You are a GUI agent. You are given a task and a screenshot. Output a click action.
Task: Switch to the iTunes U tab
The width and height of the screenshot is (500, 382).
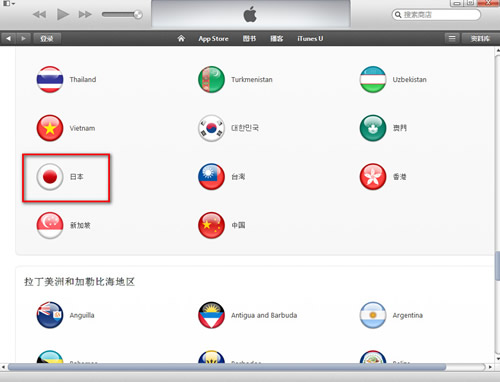tap(310, 39)
